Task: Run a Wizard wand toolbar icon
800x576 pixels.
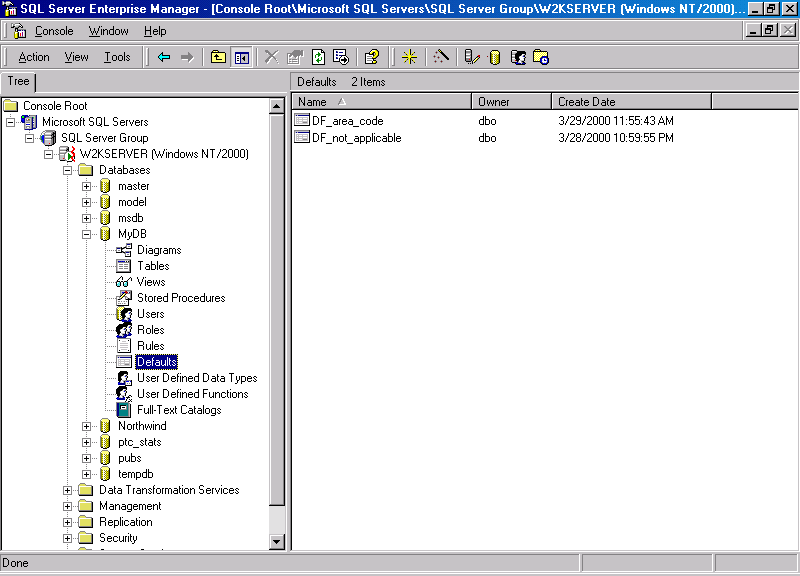Action: click(441, 57)
